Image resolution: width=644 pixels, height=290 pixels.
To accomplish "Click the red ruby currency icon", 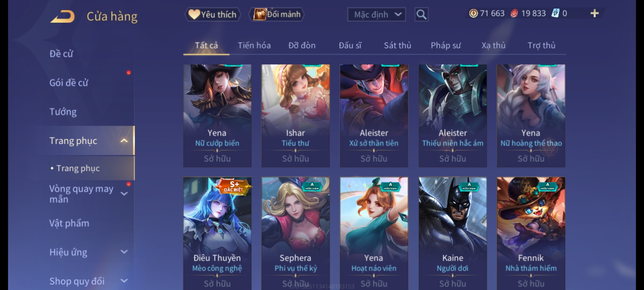I will 514,13.
